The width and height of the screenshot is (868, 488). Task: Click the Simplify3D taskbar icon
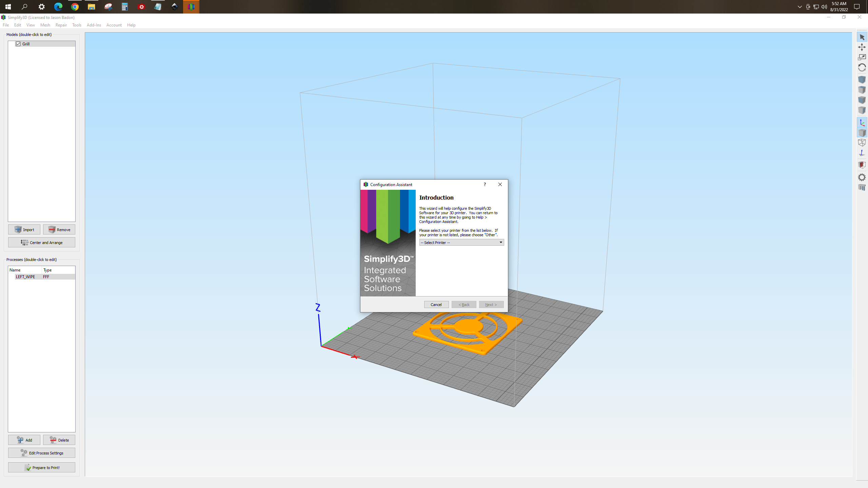[191, 7]
